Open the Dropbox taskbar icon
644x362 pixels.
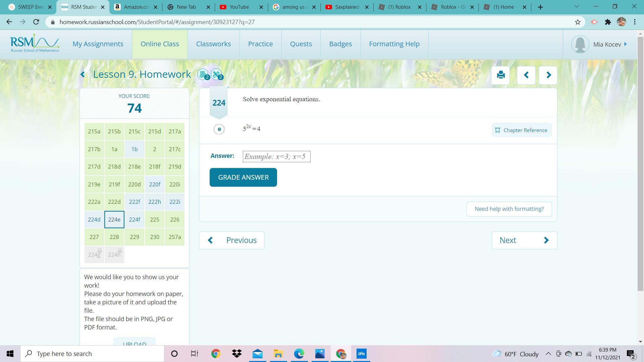[237, 354]
